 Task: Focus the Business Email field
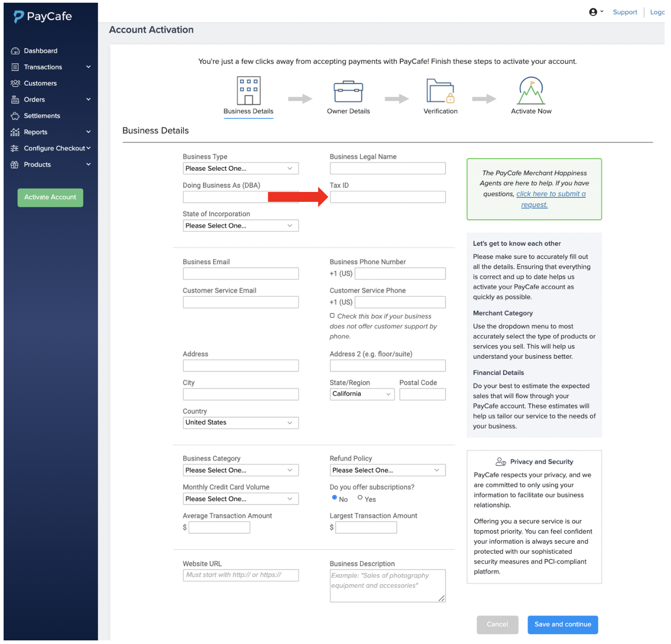click(241, 274)
